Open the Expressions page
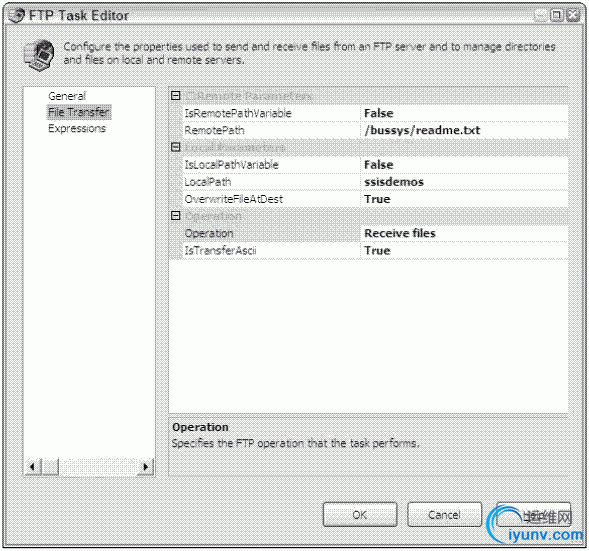The width and height of the screenshot is (589, 551). tap(77, 128)
